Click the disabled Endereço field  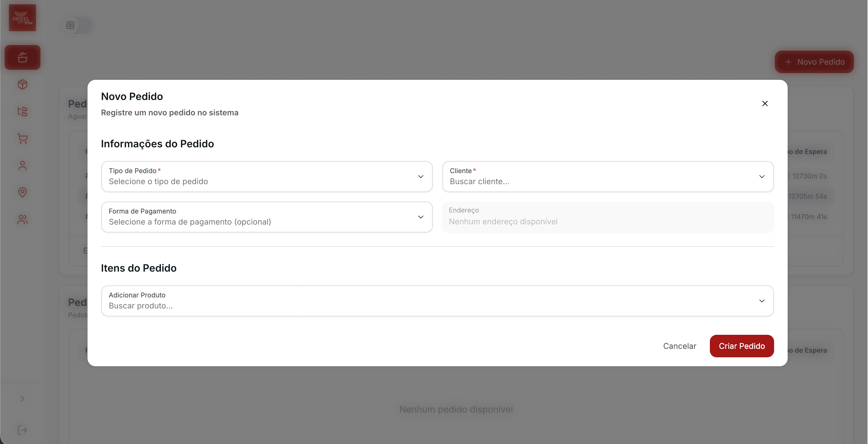pyautogui.click(x=607, y=217)
